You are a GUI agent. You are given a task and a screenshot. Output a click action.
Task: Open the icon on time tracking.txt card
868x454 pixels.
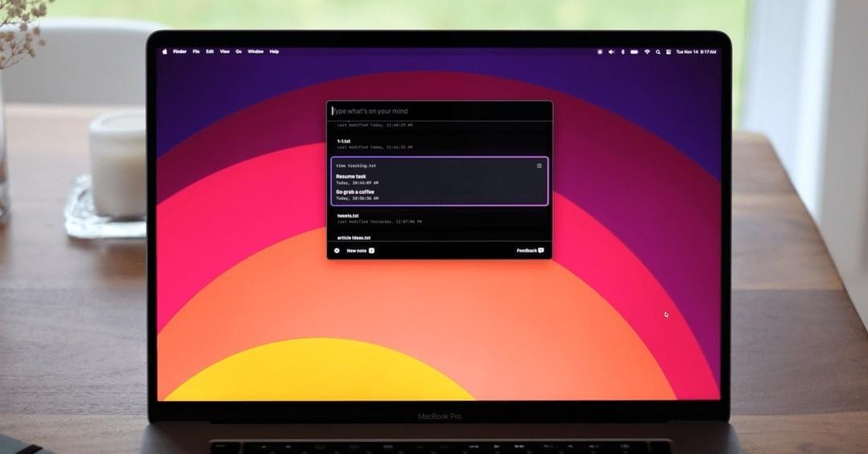[x=539, y=166]
